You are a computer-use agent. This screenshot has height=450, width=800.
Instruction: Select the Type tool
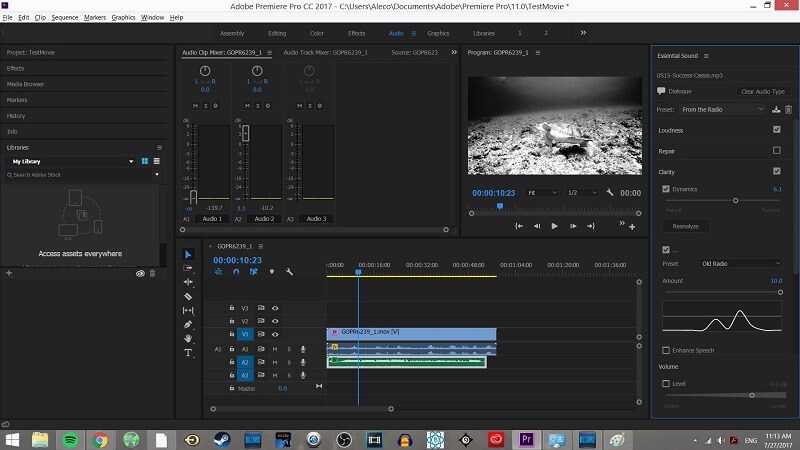(188, 353)
